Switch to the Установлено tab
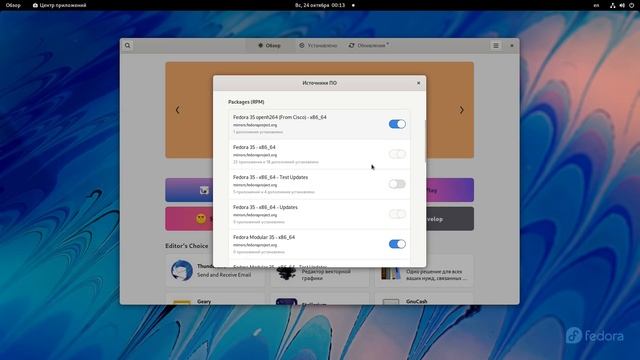Viewport: 640px width, 360px height. pyautogui.click(x=318, y=46)
